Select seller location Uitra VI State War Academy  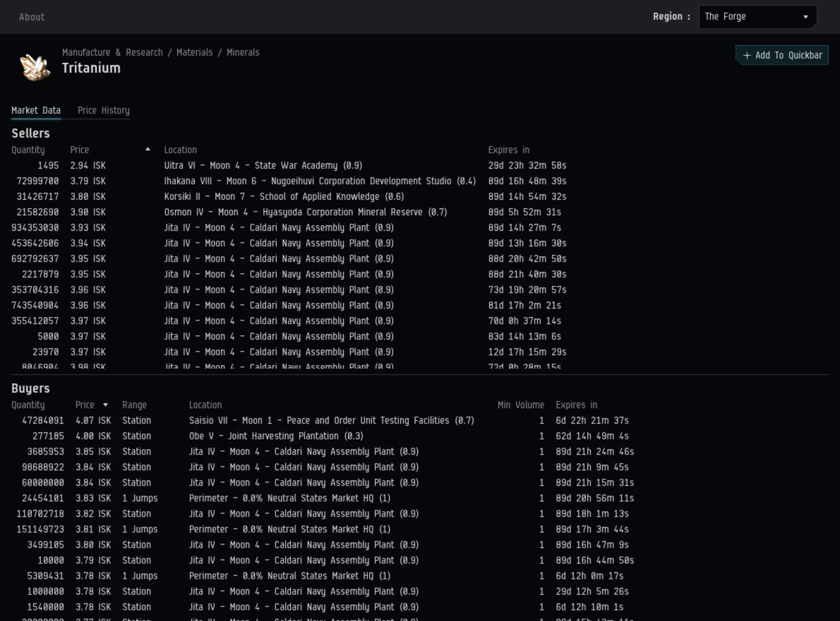pyautogui.click(x=263, y=165)
